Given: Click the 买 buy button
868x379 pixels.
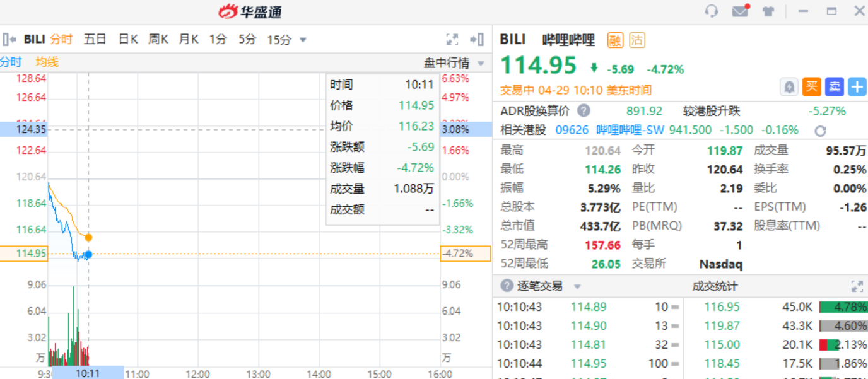Looking at the screenshot, I should 812,87.
